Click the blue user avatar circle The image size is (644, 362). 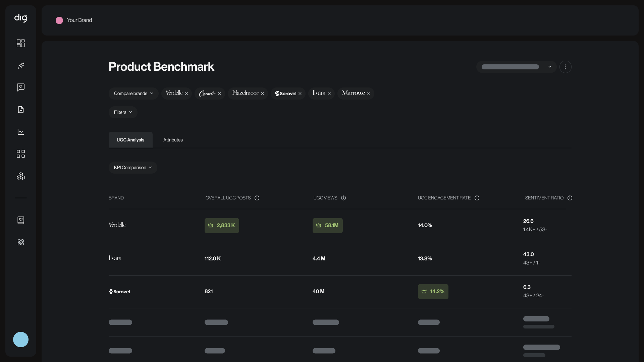click(21, 340)
